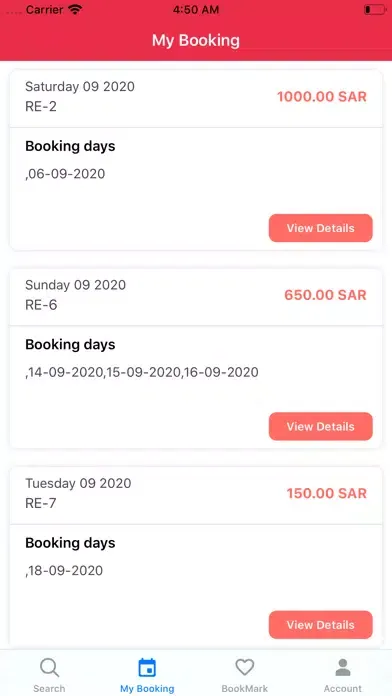Tap the Search magnifier icon
This screenshot has width=392, height=696.
(49, 667)
